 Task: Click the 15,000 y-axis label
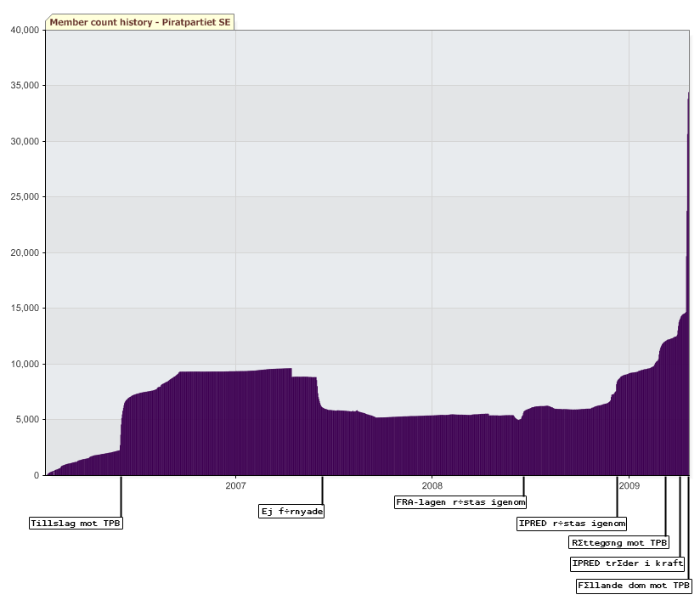click(x=25, y=309)
